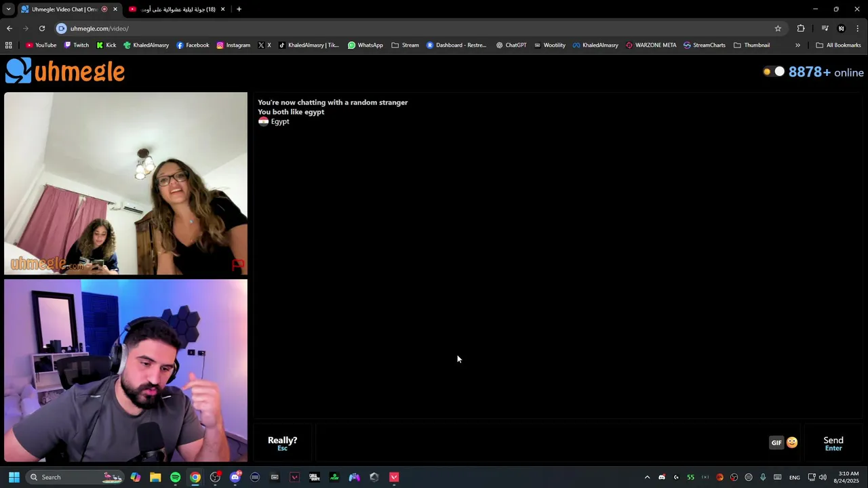View site information icon in address bar
The height and width of the screenshot is (488, 868).
coord(61,28)
